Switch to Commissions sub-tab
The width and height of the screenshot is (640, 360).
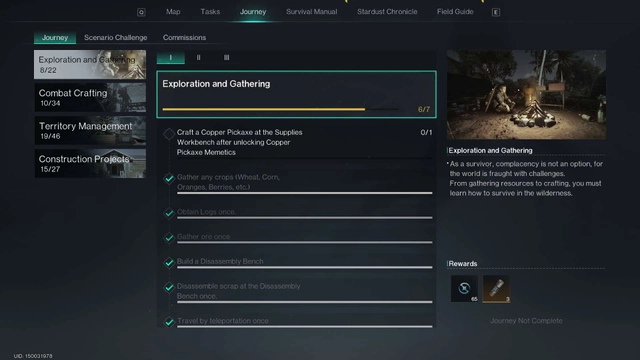click(184, 38)
